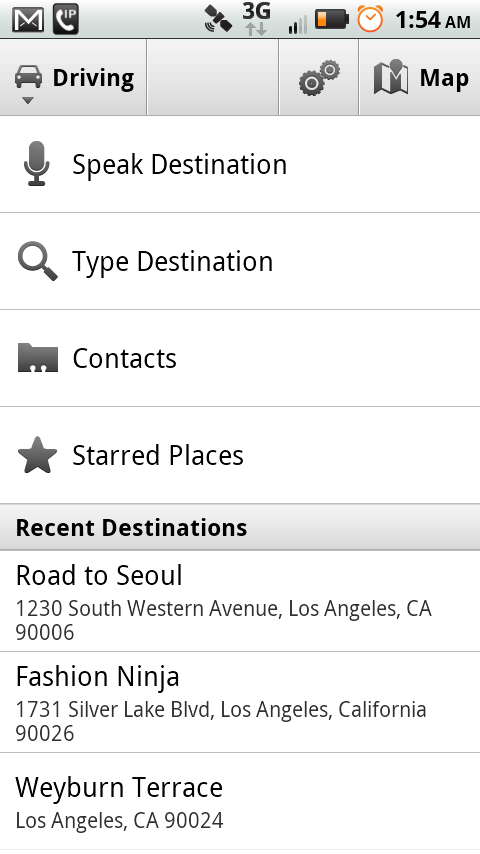The image size is (480, 854).
Task: Open the Starred Places list
Action: pyautogui.click(x=240, y=455)
